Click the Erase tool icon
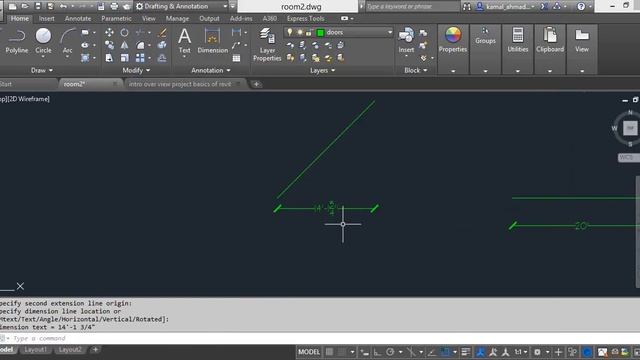The height and width of the screenshot is (360, 640). click(x=162, y=32)
